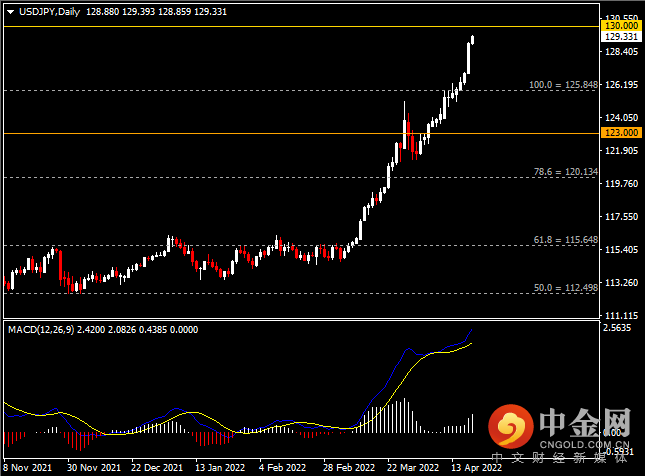Image resolution: width=645 pixels, height=476 pixels.
Task: Select the 4 Feb 2022 date label
Action: [x=283, y=468]
